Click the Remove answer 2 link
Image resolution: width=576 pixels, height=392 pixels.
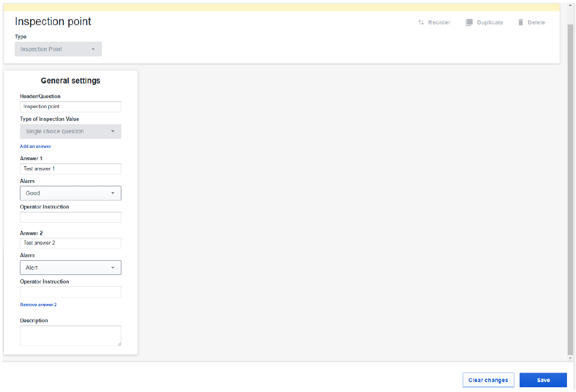coord(38,305)
